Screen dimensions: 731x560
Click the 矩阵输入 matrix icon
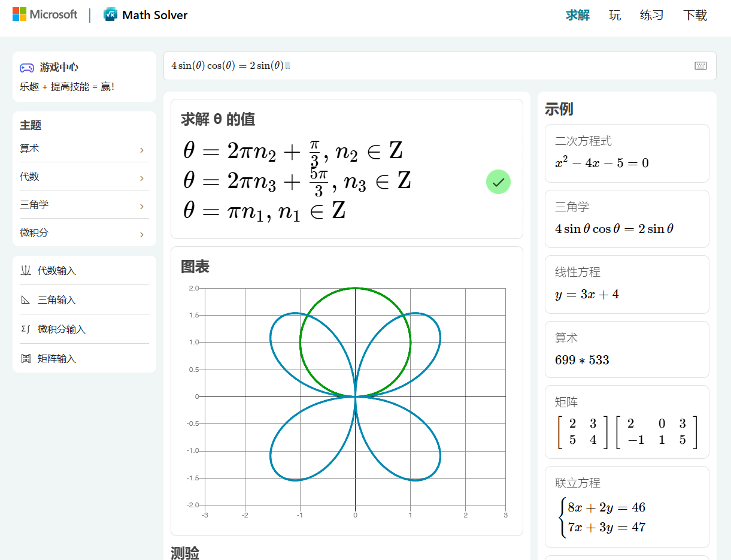26,359
